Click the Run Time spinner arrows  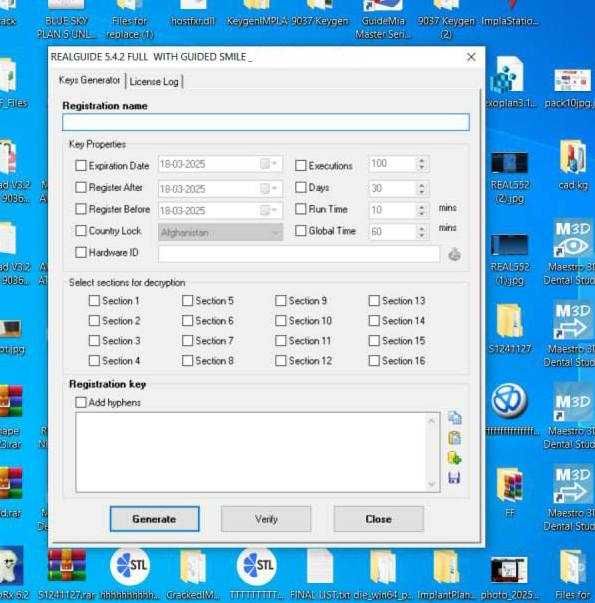(422, 210)
